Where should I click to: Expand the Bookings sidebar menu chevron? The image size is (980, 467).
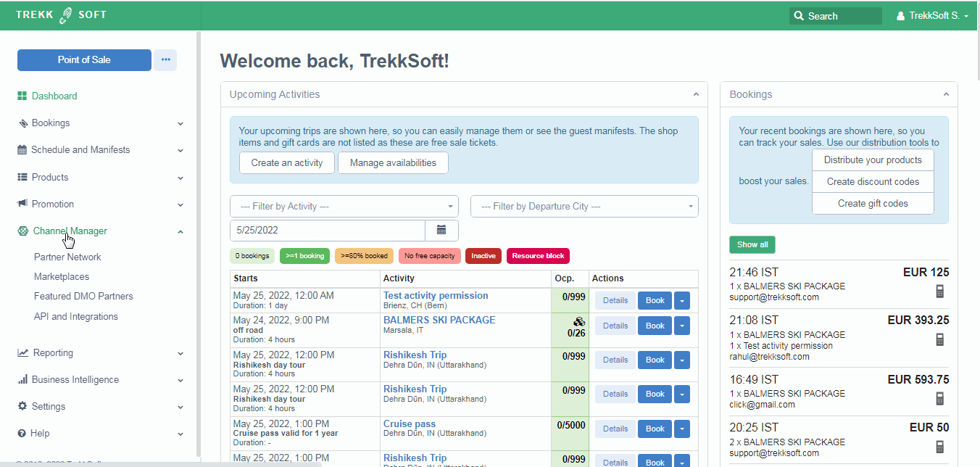tap(180, 123)
